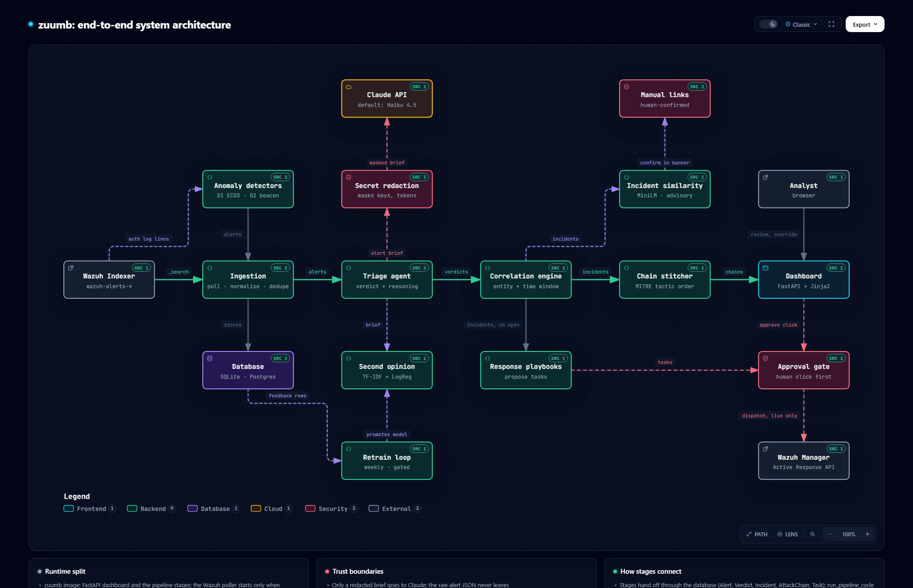Click the external icon on Wazuh Indexer node
The image size is (913, 588).
click(71, 268)
